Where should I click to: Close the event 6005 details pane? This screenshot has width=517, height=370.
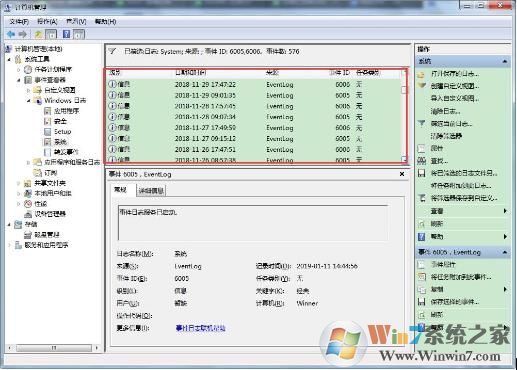[x=402, y=174]
